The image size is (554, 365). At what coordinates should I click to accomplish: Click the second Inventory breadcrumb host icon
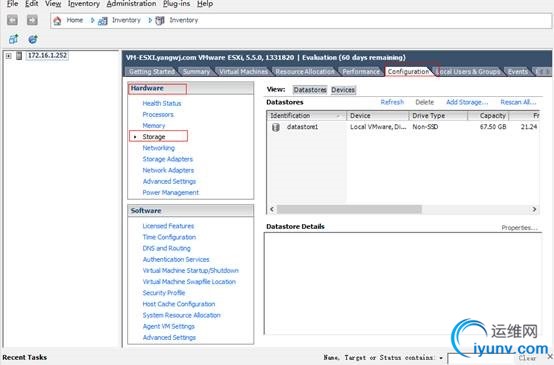[x=160, y=20]
